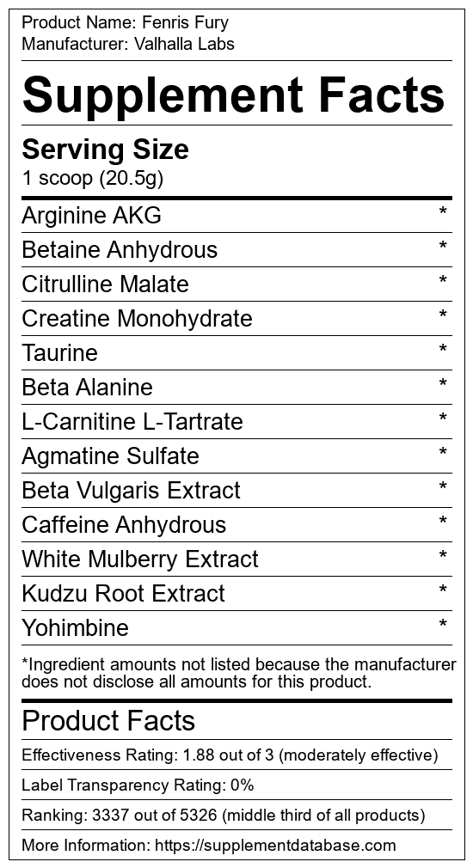Select the 1 scoop (20.5g) text
Screen dimensions: 473x868
pyautogui.click(x=93, y=179)
